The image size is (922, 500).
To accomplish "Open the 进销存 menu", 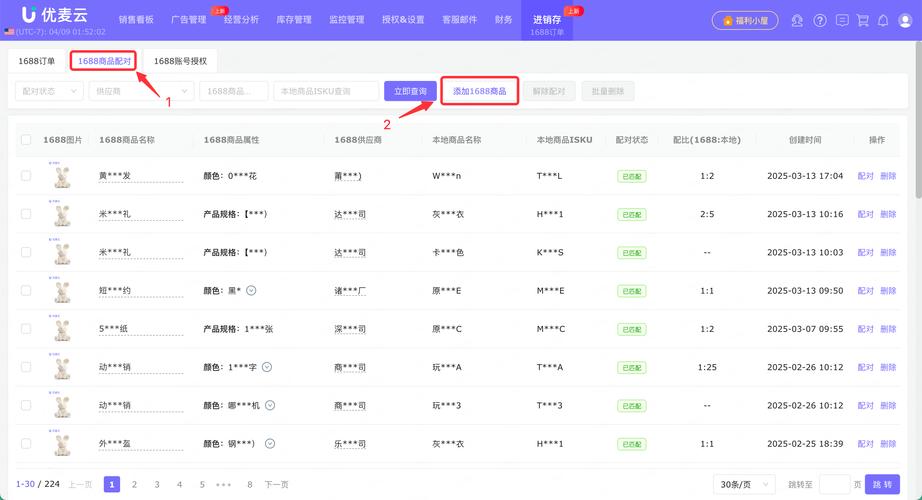I will click(547, 20).
